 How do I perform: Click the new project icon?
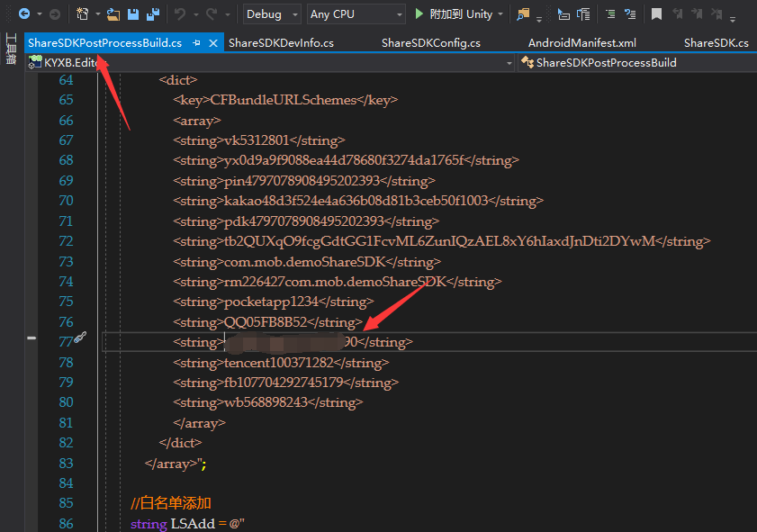point(82,14)
